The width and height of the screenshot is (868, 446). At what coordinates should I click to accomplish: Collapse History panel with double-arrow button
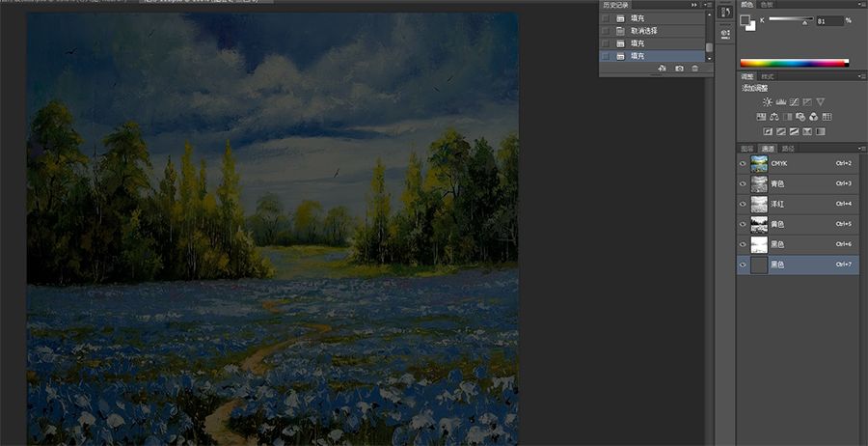pos(694,5)
